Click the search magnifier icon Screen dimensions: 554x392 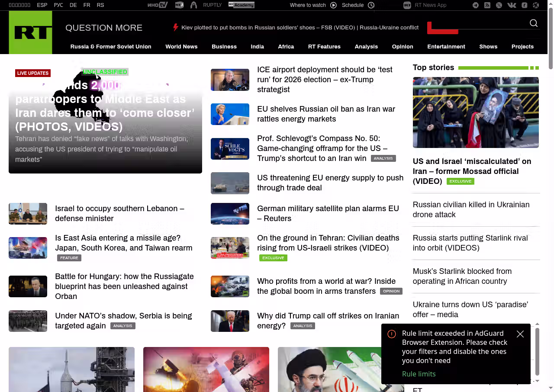[x=534, y=23]
